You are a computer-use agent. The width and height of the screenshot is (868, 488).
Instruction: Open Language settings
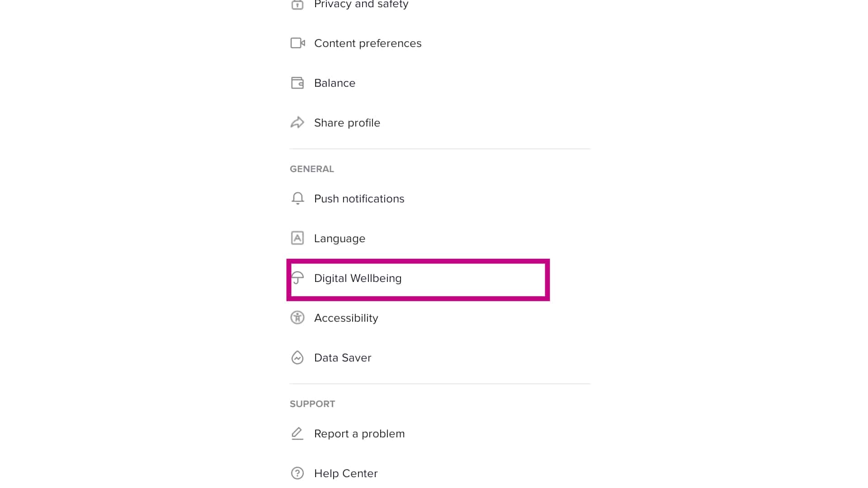[x=340, y=238]
